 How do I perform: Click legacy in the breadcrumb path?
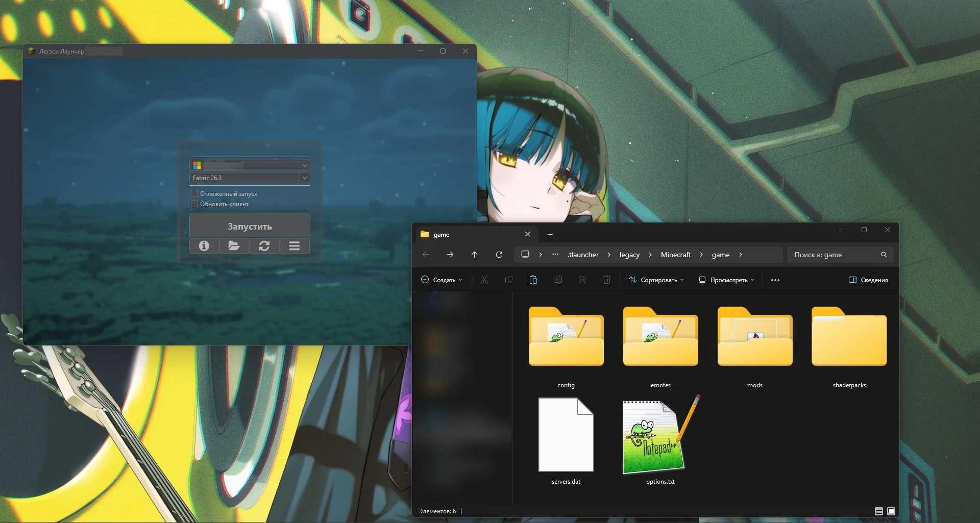(x=629, y=255)
